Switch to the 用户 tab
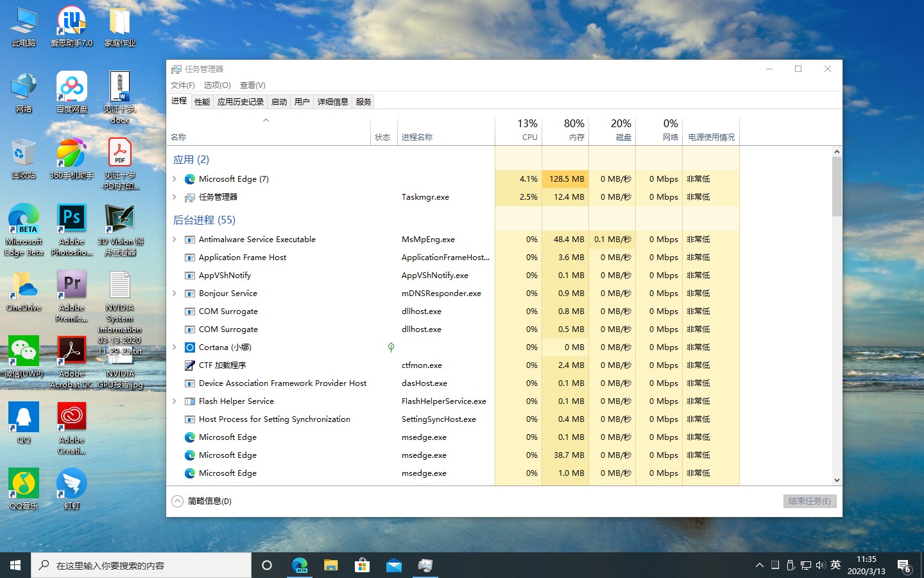The image size is (924, 578). 302,102
